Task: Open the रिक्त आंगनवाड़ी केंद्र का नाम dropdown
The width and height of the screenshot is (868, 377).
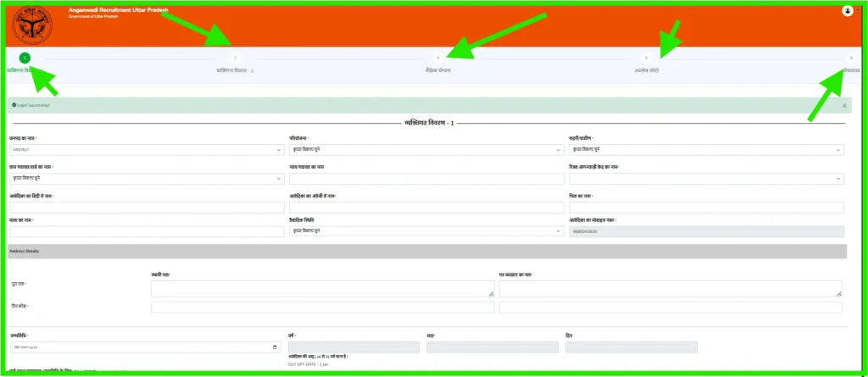Action: tap(706, 179)
